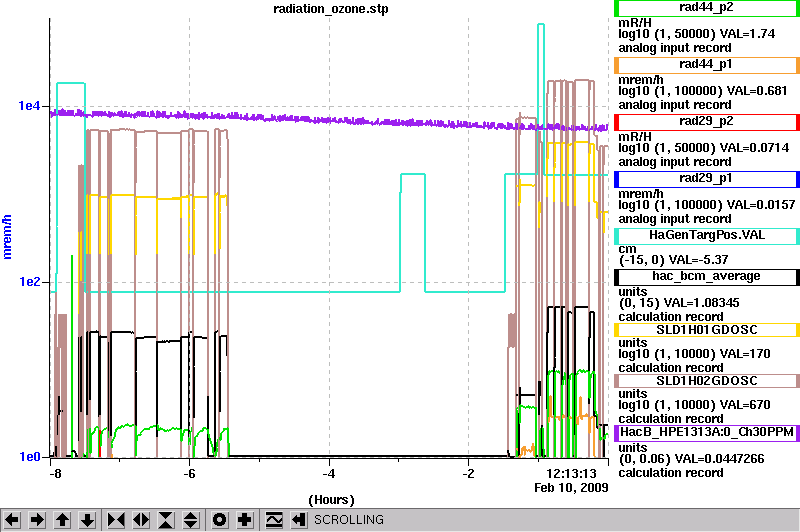Click the -2 hours x-axis tick label
Screen dimensions: 800x532
pyautogui.click(x=468, y=474)
